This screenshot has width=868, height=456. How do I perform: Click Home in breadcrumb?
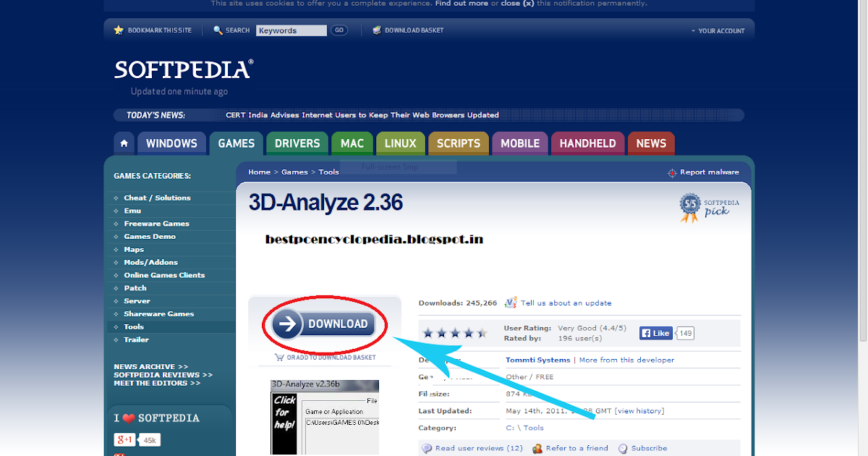pyautogui.click(x=259, y=172)
